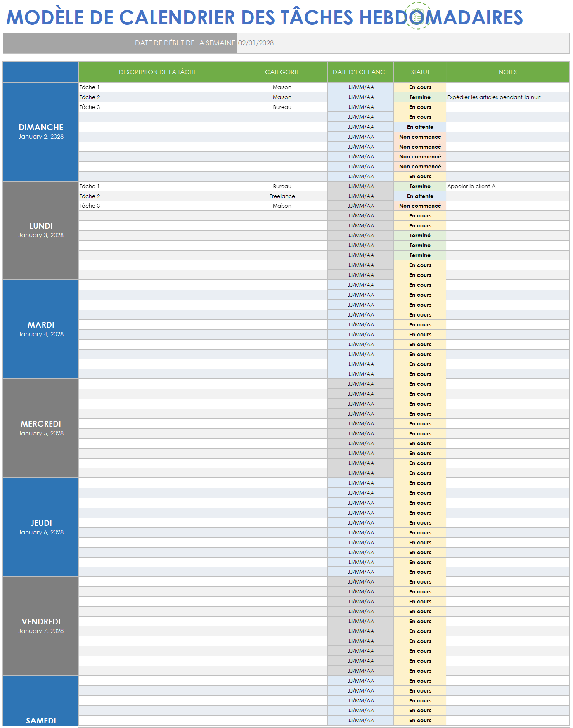The height and width of the screenshot is (728, 573).
Task: Select JJ/MM/AA due date of LUNDI Tâche 2
Action: pyautogui.click(x=361, y=196)
